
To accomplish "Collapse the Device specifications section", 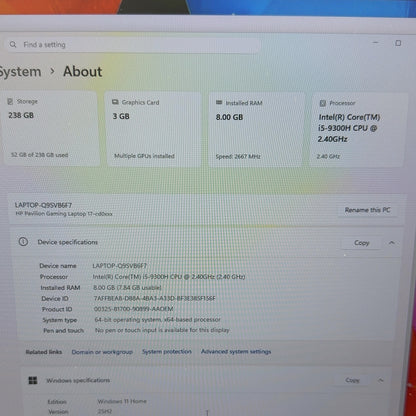I will coord(392,243).
